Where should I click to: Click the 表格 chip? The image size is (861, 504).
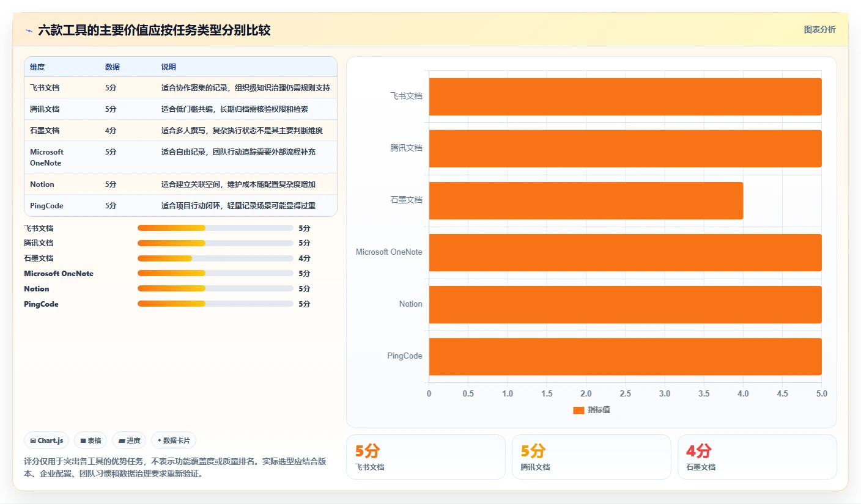[91, 440]
